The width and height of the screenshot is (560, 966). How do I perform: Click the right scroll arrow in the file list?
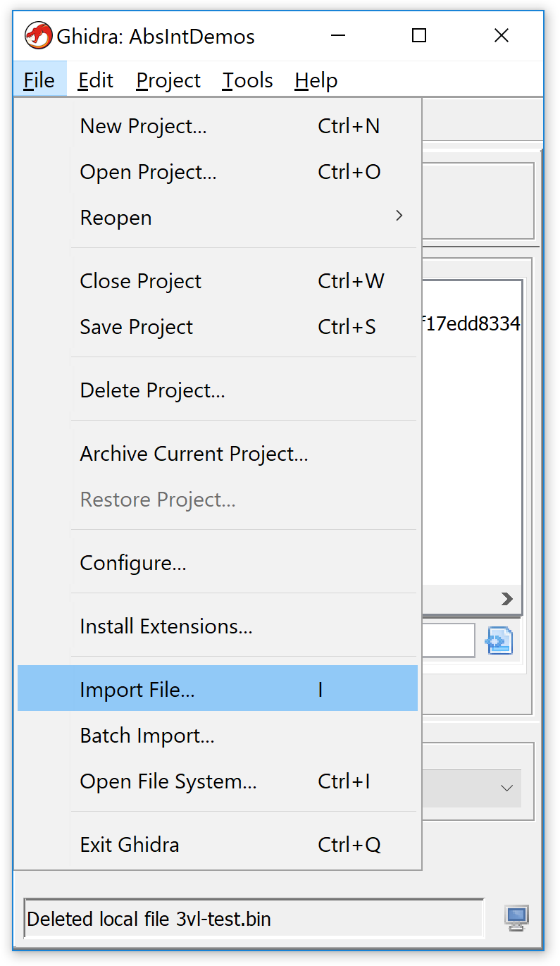(506, 599)
